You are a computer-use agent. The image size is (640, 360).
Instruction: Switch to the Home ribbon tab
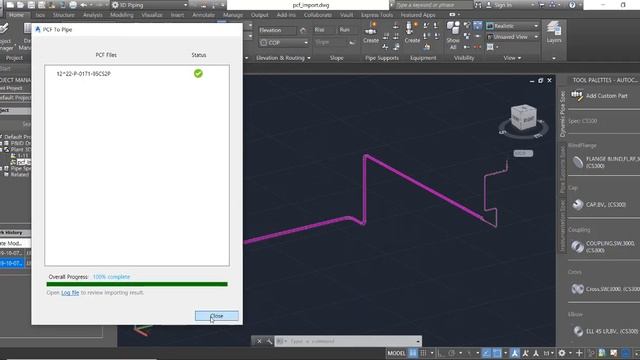16,15
